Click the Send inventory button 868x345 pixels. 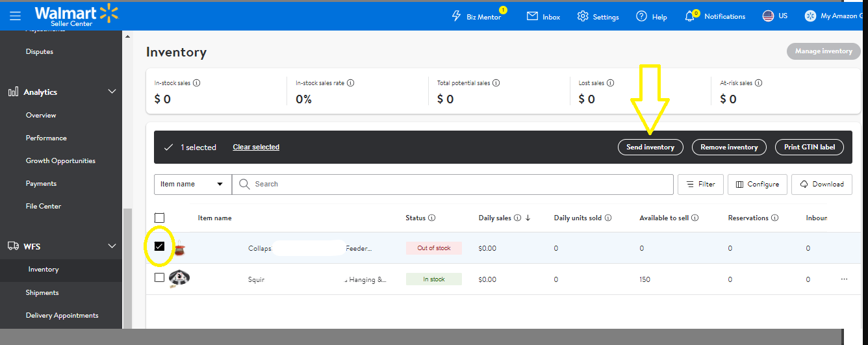click(x=650, y=147)
